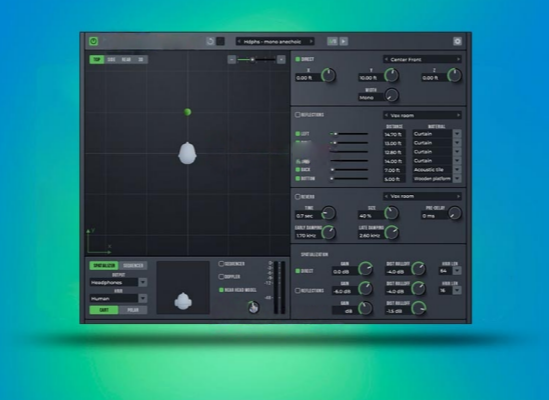Enable the Reverb checkbox
The image size is (549, 400).
[298, 196]
